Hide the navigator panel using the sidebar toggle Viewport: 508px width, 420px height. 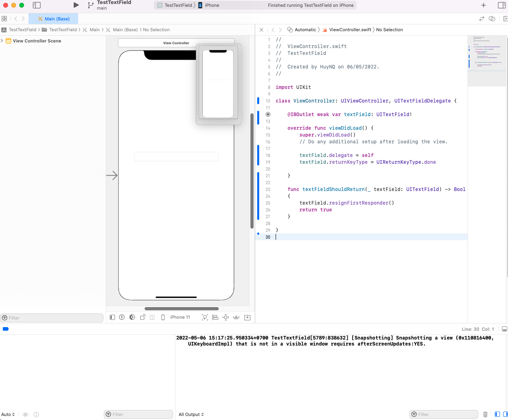pos(36,5)
